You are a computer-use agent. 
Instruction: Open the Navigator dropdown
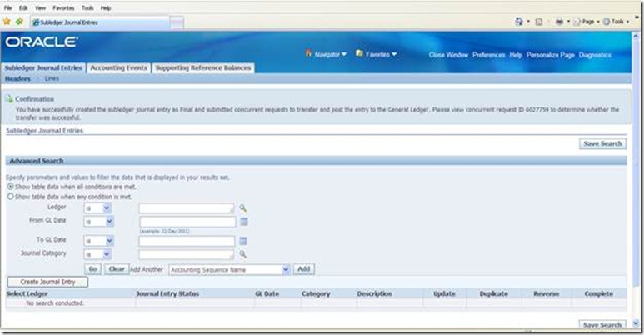(x=326, y=54)
